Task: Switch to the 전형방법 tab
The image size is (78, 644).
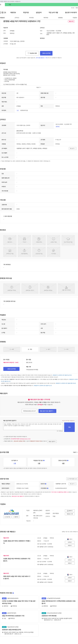Action: 60,18
